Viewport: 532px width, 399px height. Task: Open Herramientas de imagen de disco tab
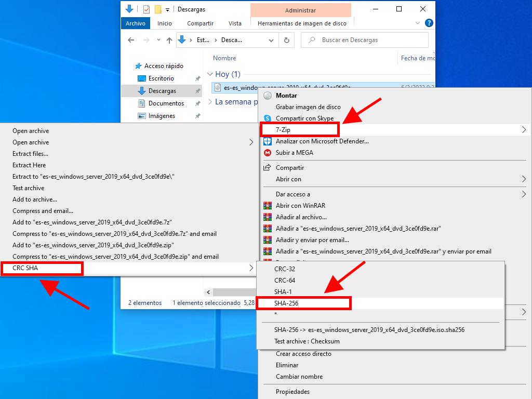coord(302,23)
